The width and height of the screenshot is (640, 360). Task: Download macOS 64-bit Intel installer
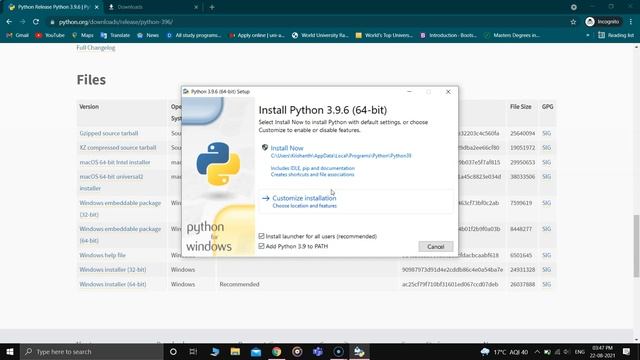click(115, 162)
